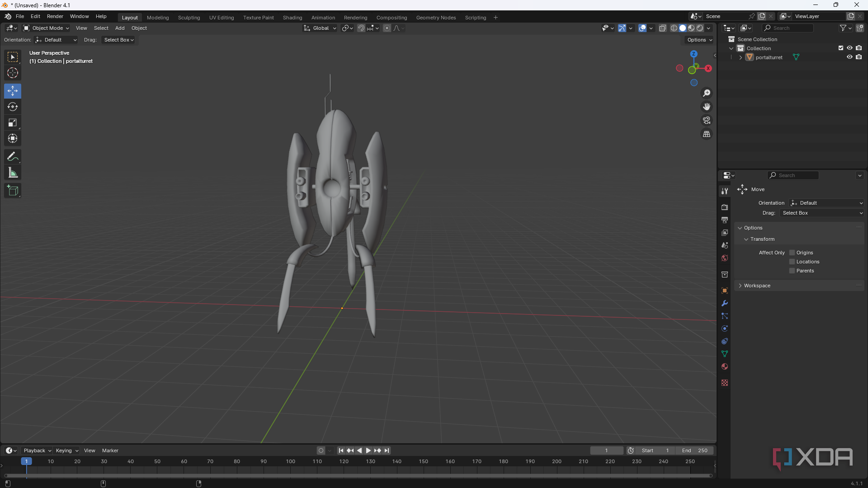Viewport: 868px width, 488px height.
Task: Click the Select Box tool icon
Action: tap(13, 57)
